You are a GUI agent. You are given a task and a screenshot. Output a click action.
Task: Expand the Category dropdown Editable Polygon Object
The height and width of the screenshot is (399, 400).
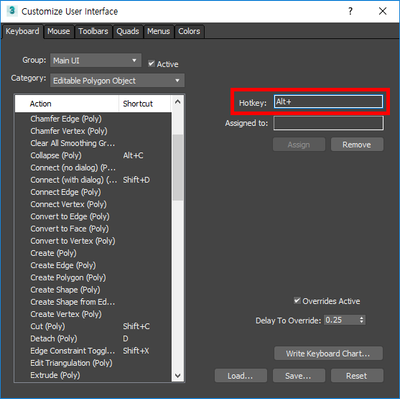[117, 81]
